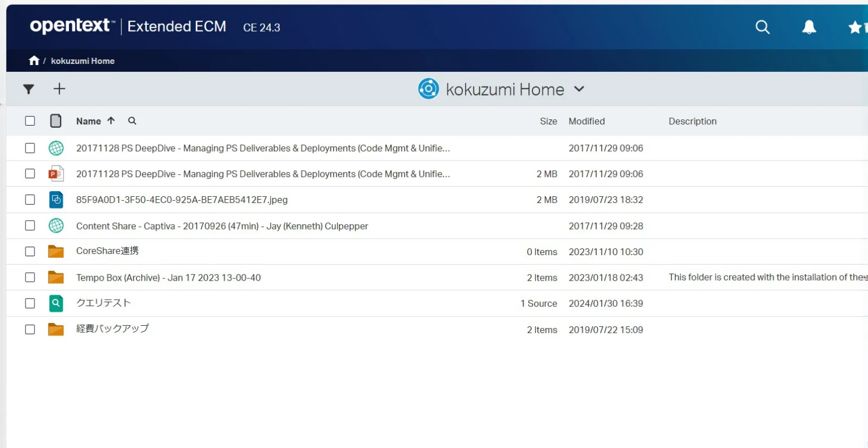Click the Description column header
This screenshot has width=868, height=448.
click(x=692, y=121)
